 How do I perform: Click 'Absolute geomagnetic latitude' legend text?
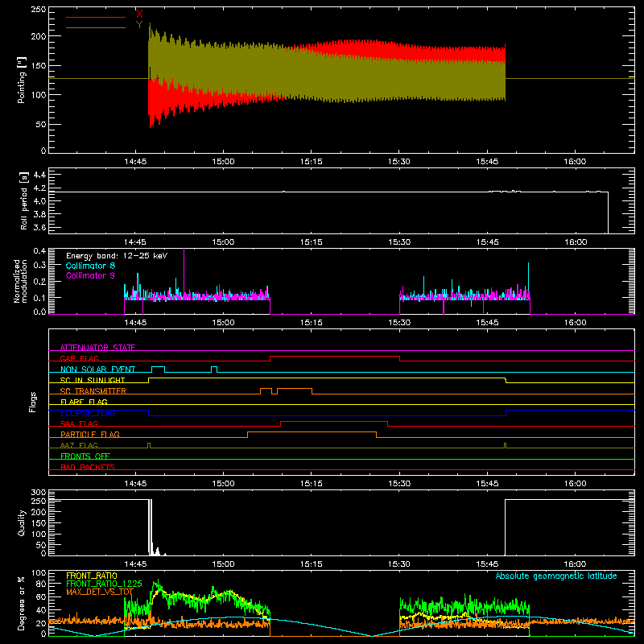click(x=556, y=576)
